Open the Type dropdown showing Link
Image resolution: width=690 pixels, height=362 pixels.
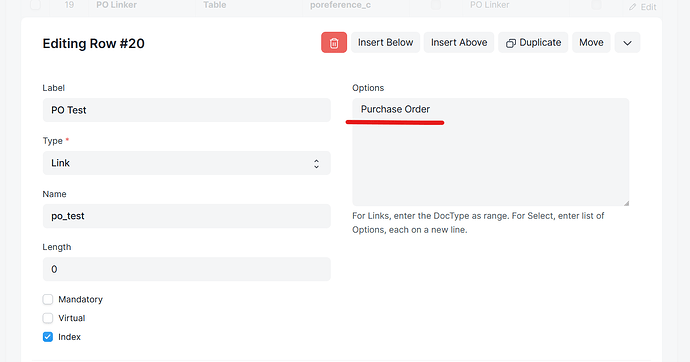(x=187, y=163)
